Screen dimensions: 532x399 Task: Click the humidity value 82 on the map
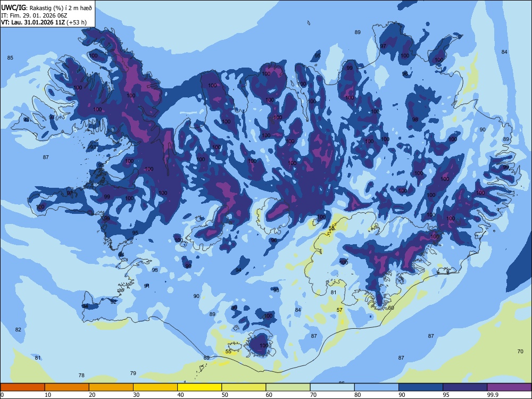point(18,329)
